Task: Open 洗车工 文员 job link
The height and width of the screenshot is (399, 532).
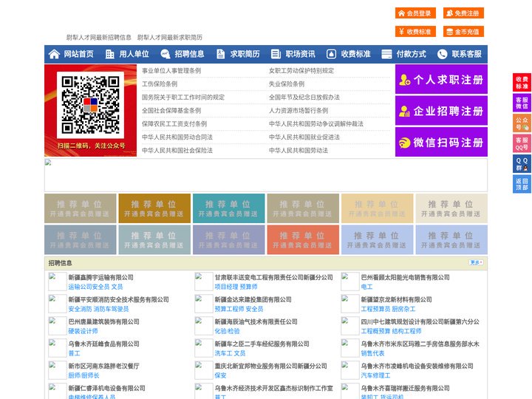Action: point(230,353)
